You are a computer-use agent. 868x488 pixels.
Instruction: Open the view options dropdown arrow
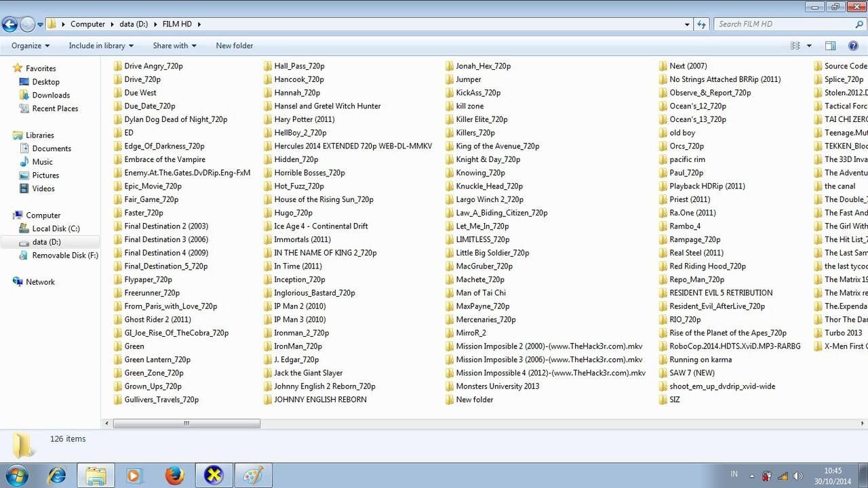click(809, 46)
